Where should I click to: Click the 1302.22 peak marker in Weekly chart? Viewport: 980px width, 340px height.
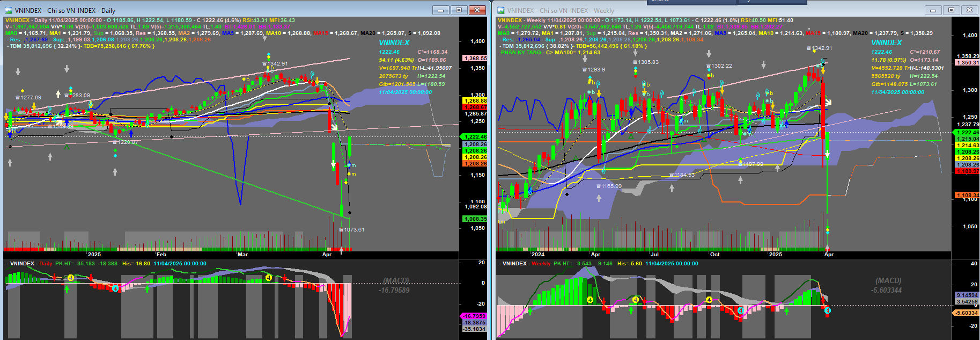(x=719, y=66)
